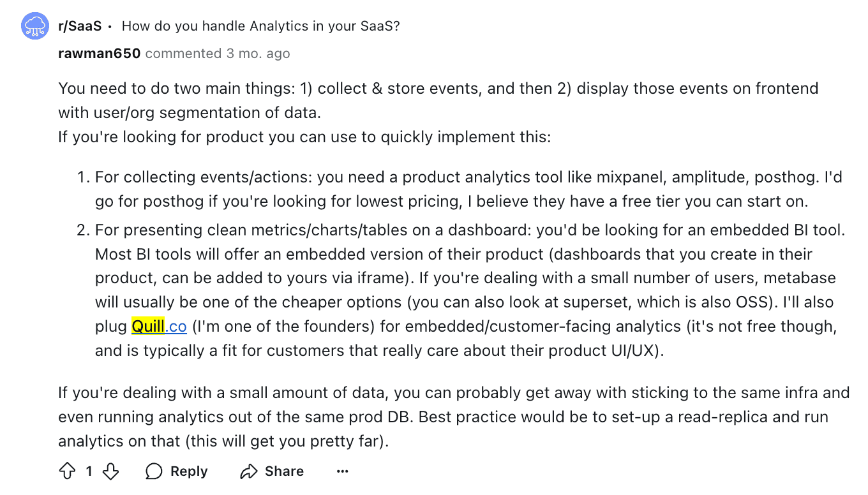Click list item one about posthog pricing
This screenshot has width=868, height=495.
point(468,189)
